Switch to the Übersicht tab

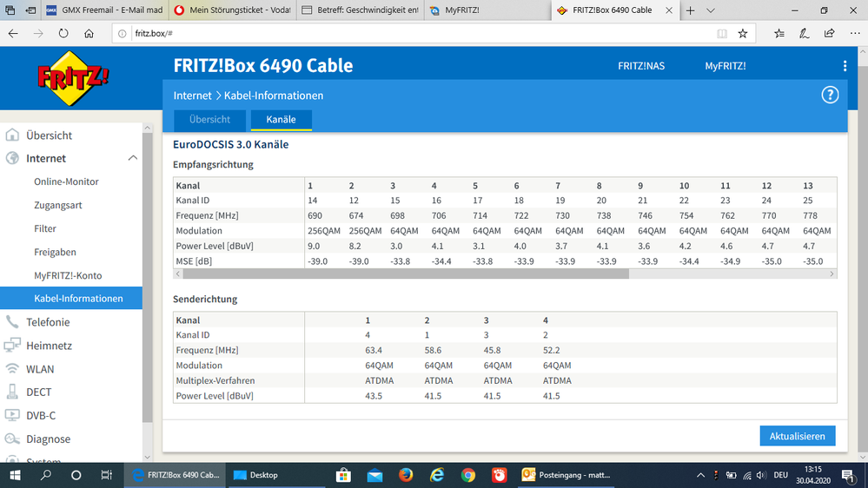point(209,120)
